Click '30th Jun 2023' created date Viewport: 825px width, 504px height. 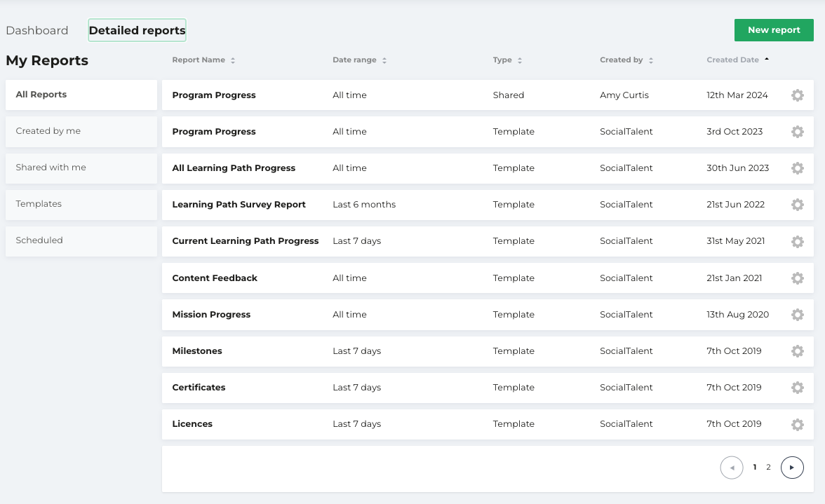tap(738, 168)
